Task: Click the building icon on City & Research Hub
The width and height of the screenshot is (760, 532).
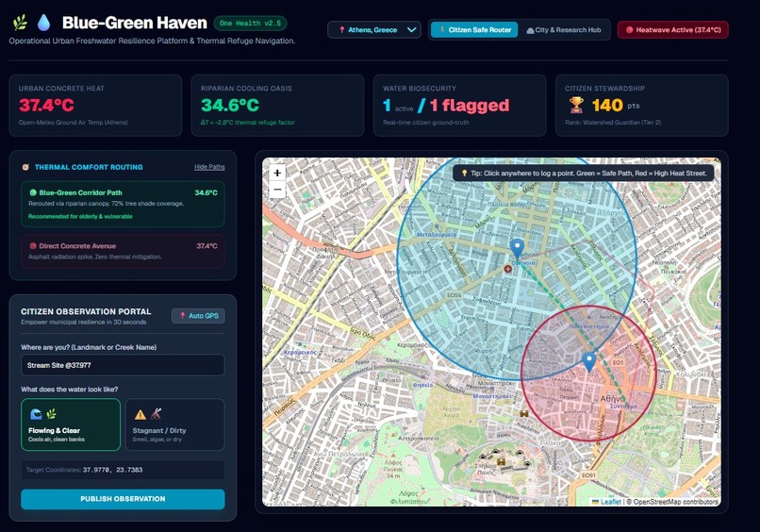Action: pos(530,30)
